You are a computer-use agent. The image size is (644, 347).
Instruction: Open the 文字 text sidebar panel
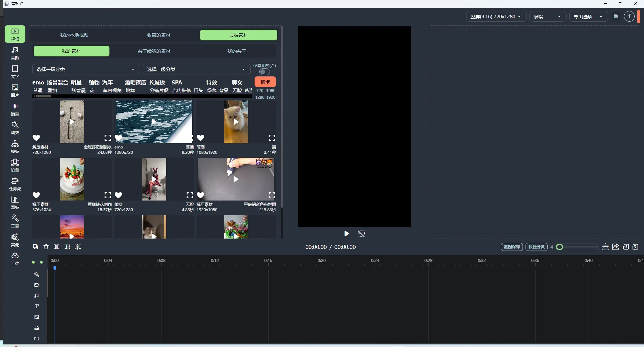click(x=15, y=71)
